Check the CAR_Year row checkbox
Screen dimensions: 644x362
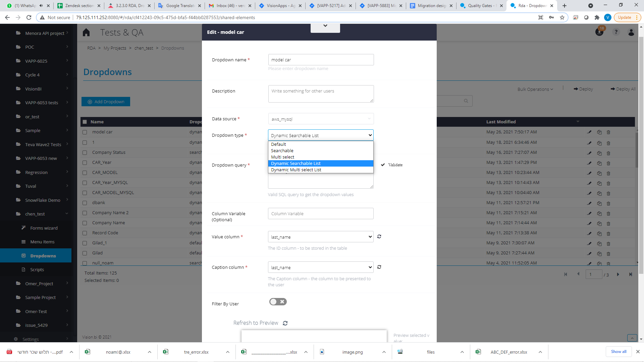pyautogui.click(x=85, y=163)
